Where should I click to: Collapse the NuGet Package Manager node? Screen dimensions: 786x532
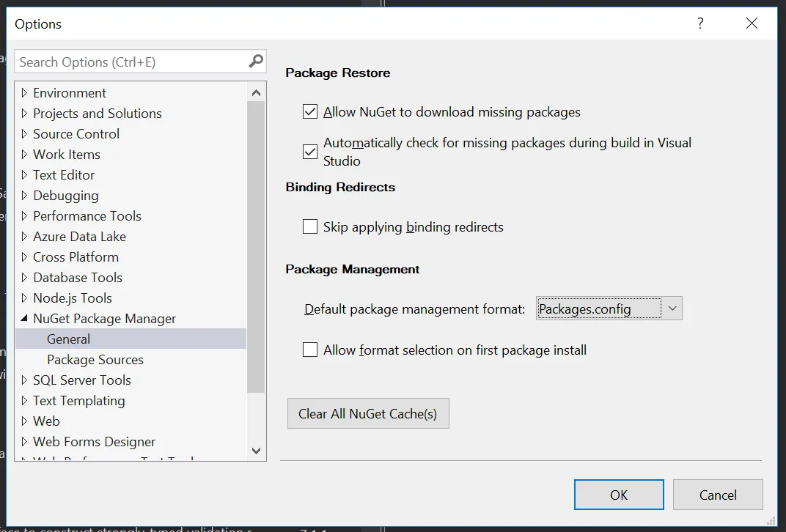[25, 319]
